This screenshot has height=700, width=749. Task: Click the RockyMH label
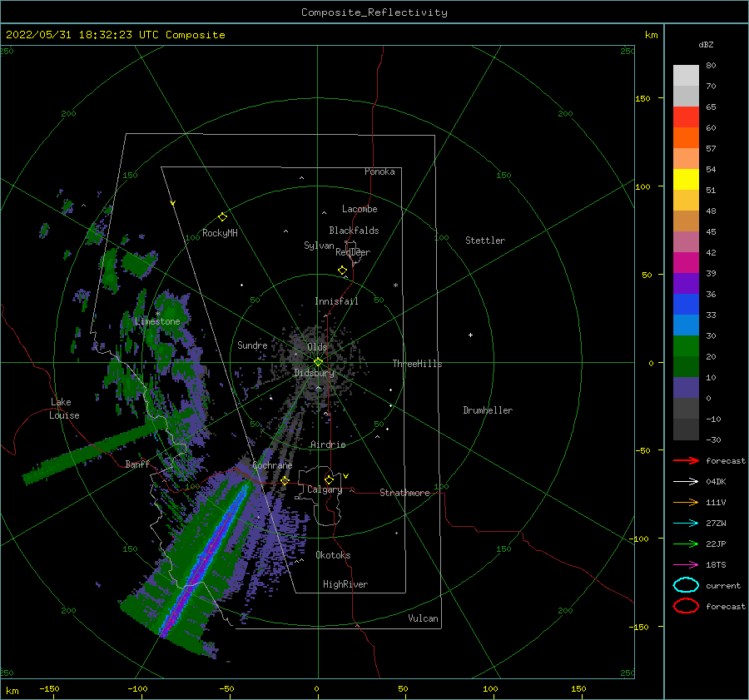220,233
